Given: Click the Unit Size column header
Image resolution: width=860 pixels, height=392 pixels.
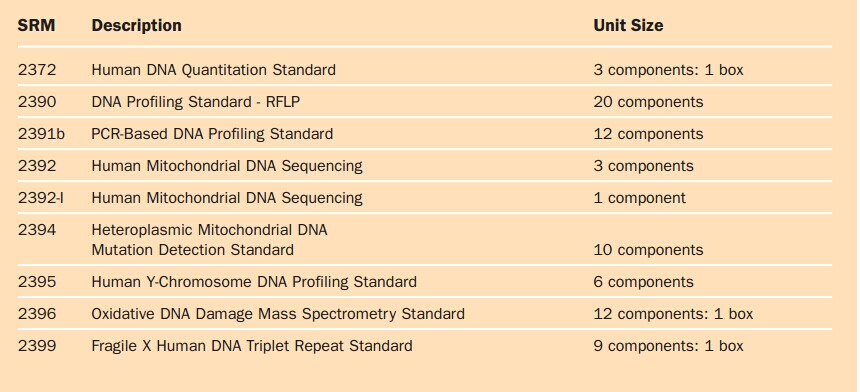Looking at the screenshot, I should (628, 25).
